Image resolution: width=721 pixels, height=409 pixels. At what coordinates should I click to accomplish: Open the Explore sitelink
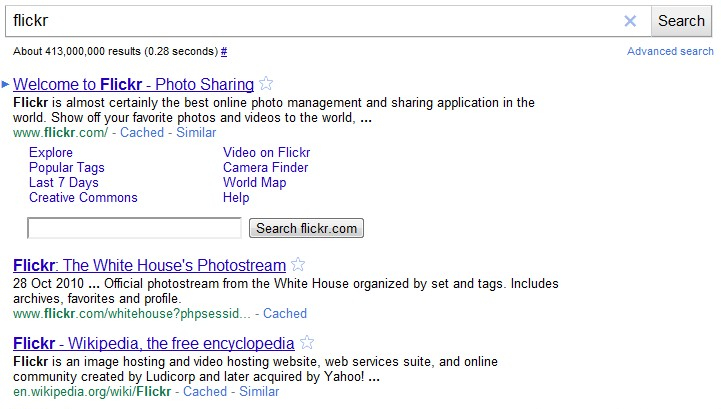(51, 153)
